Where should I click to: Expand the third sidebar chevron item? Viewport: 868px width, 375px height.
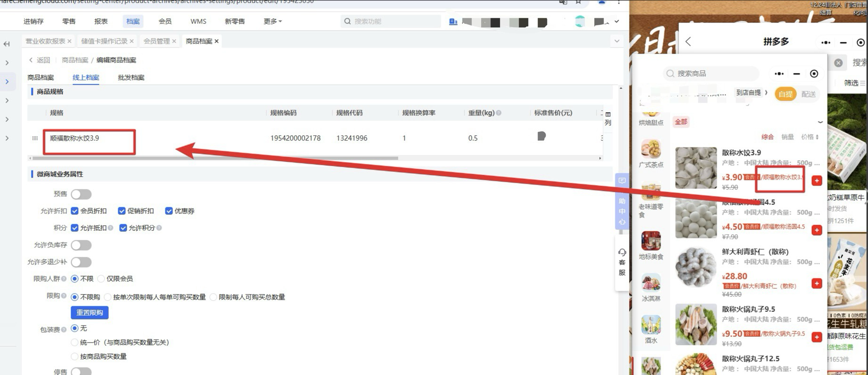(7, 100)
